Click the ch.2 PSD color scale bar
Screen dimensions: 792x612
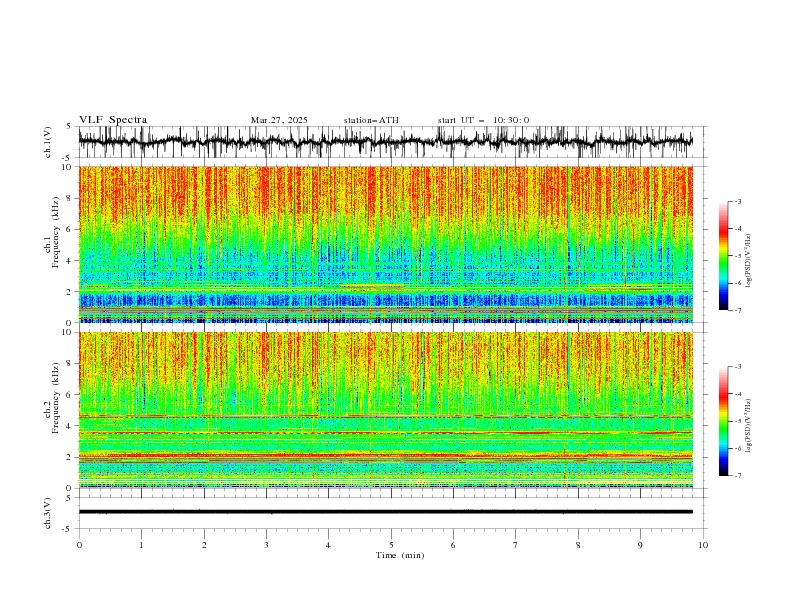(723, 421)
